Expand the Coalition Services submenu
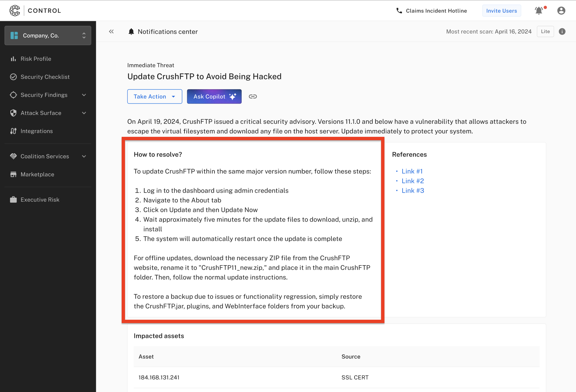Image resolution: width=576 pixels, height=392 pixels. tap(84, 156)
